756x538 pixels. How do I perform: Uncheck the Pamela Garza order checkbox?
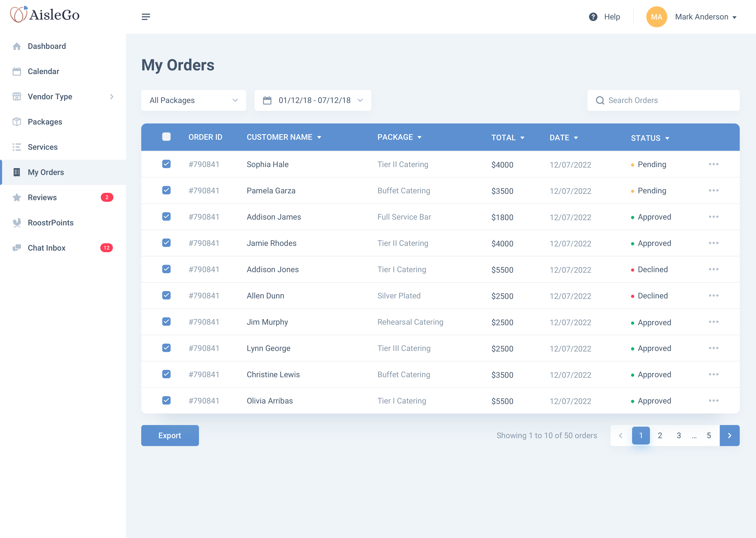coord(166,190)
